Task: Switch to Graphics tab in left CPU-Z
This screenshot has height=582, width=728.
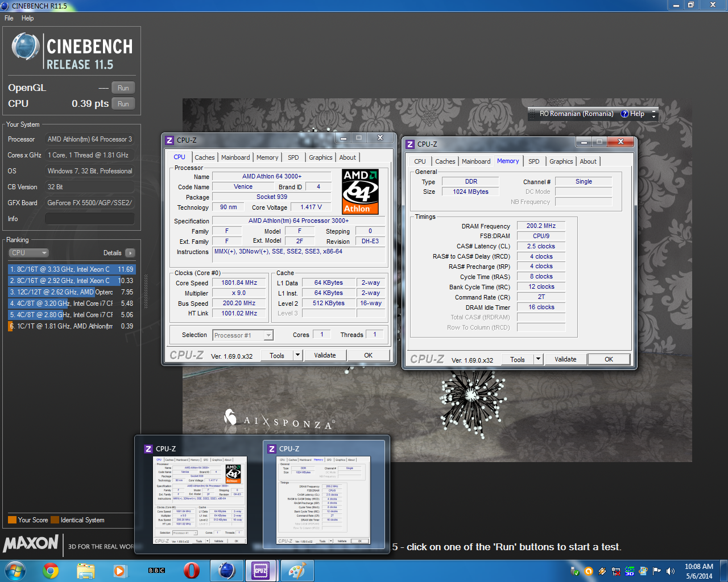Action: tap(321, 157)
